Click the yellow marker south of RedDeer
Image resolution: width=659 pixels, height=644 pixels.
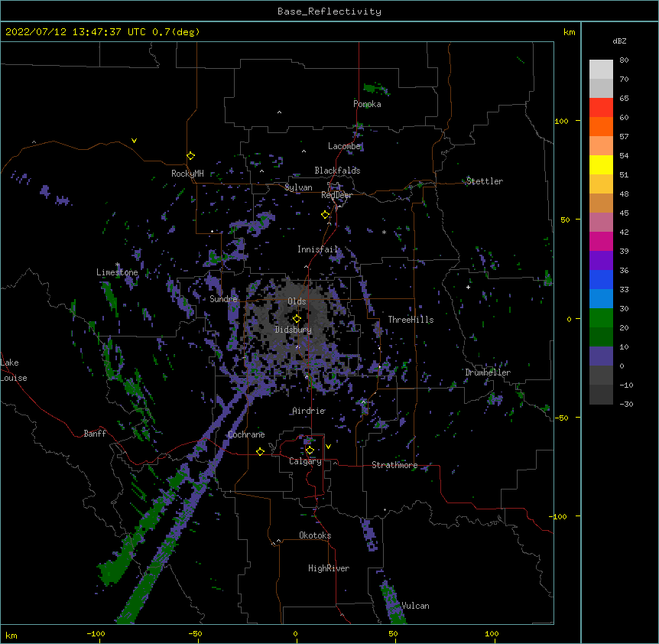coord(325,214)
